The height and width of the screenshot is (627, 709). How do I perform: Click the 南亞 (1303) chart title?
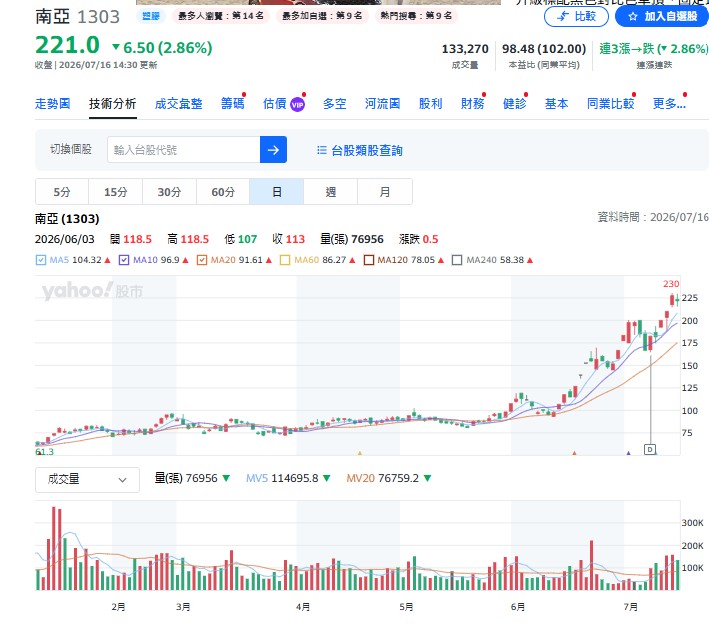(x=67, y=219)
